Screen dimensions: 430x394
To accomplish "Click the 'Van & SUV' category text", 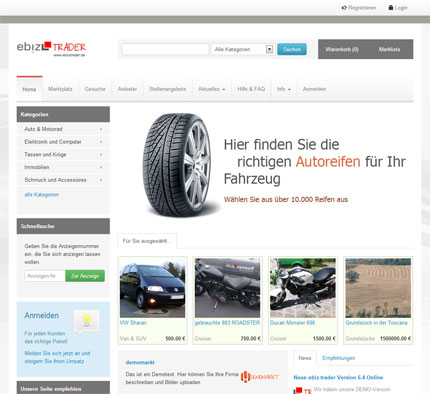I will tap(133, 338).
